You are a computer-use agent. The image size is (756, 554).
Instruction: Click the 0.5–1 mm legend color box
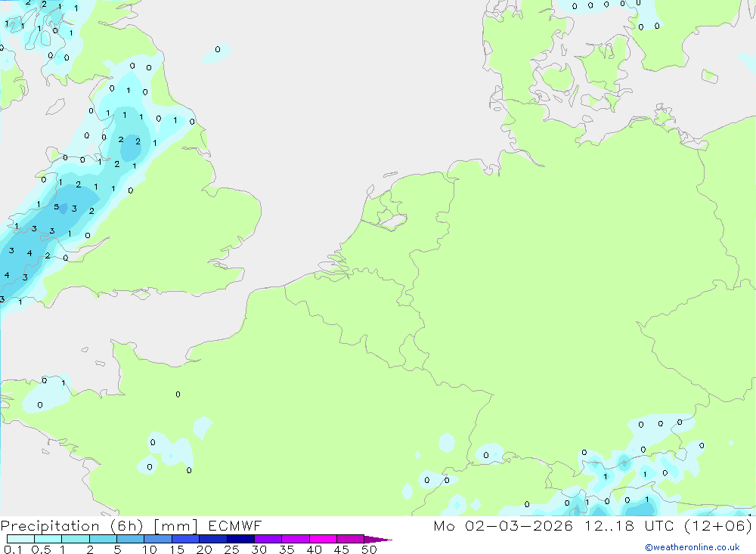pos(48,539)
